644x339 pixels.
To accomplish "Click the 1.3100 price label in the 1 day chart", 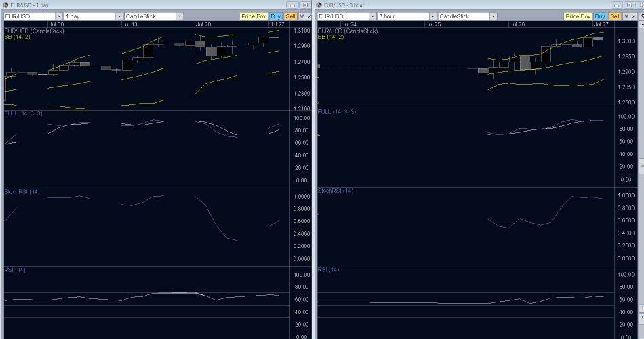I will pos(302,31).
